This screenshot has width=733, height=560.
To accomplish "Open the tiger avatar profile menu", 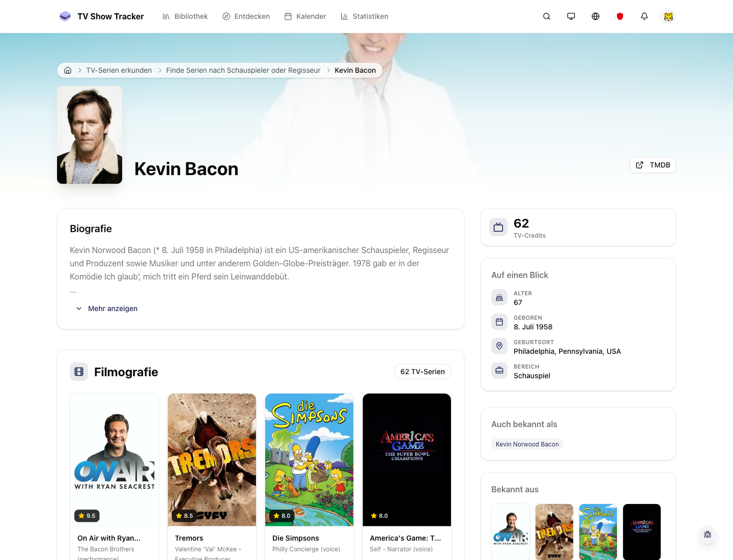I will (x=668, y=16).
